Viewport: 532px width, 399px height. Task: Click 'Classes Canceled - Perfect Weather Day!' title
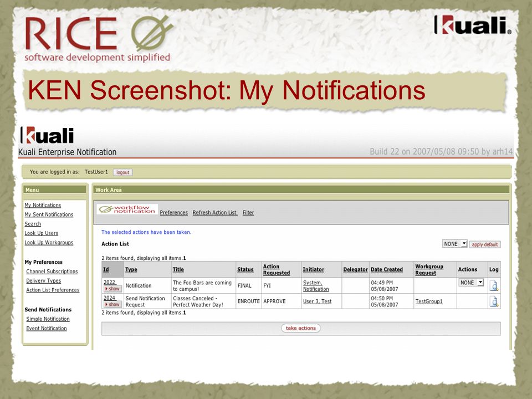tap(198, 301)
